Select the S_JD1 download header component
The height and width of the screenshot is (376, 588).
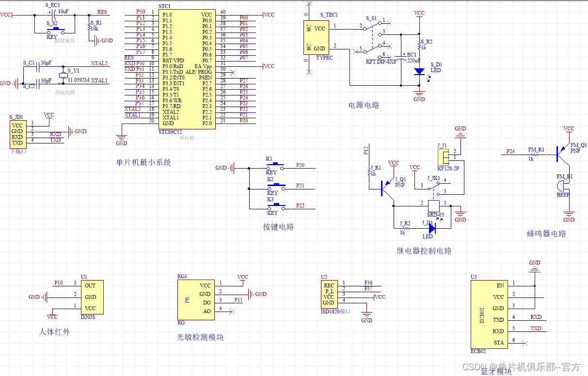(x=17, y=133)
